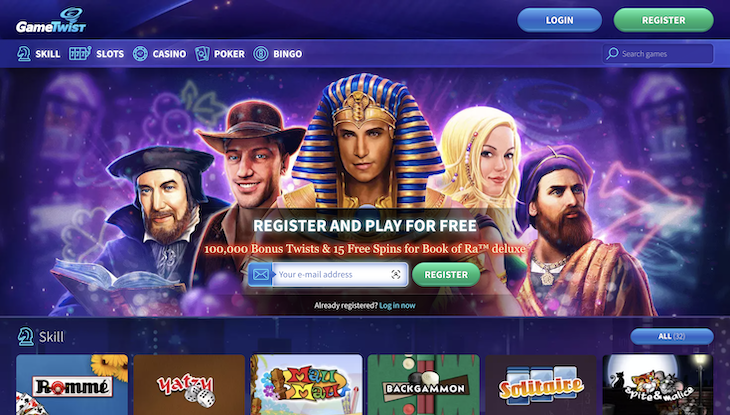The width and height of the screenshot is (730, 415).
Task: Click the Slots reel machine icon
Action: tap(80, 53)
